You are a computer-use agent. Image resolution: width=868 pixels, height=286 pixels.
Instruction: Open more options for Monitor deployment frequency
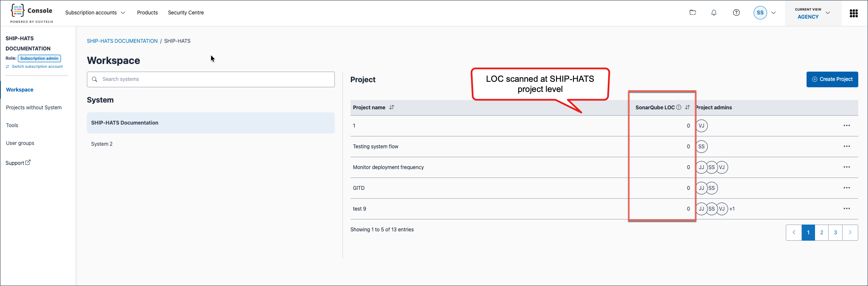(846, 167)
